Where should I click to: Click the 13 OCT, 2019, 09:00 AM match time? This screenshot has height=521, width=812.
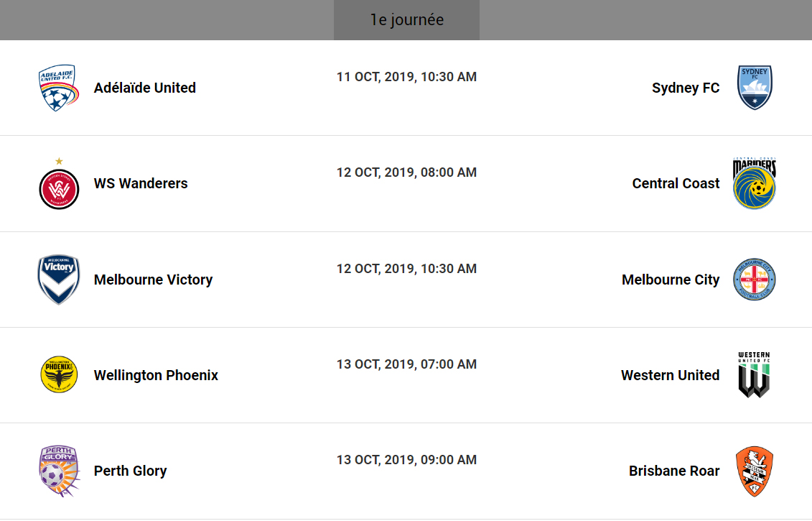tap(406, 460)
